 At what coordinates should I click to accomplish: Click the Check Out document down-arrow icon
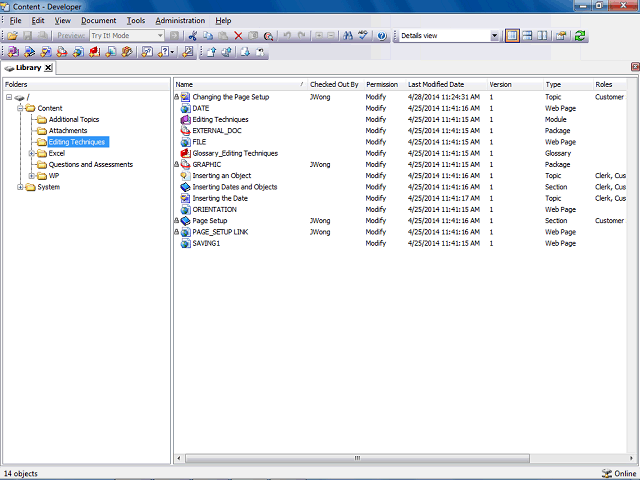tap(245, 52)
